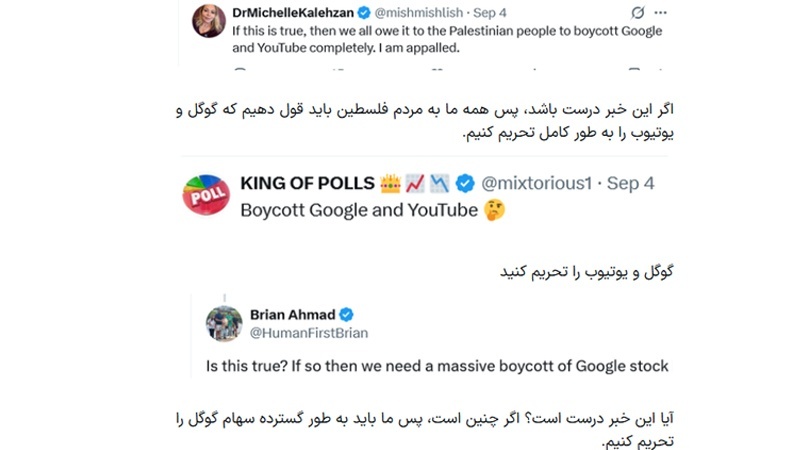This screenshot has height=450, width=800.
Task: Open the KING OF POLLS profile name
Action: (x=307, y=183)
